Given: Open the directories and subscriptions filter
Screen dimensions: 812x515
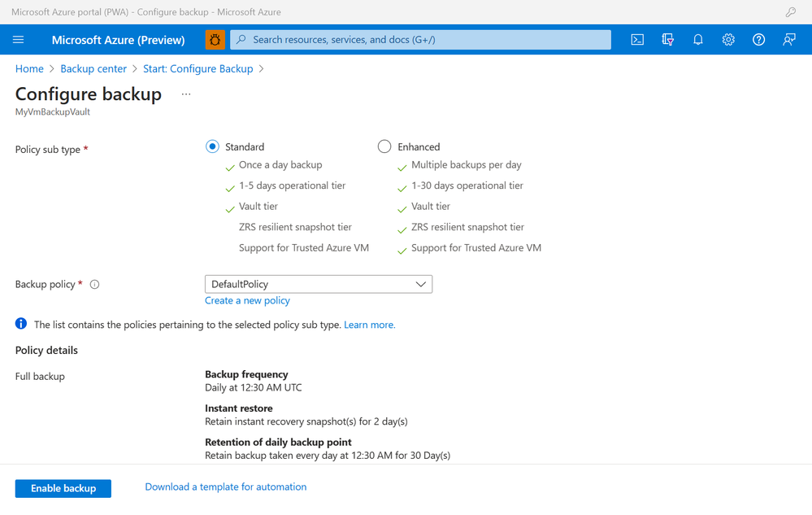Looking at the screenshot, I should click(667, 39).
